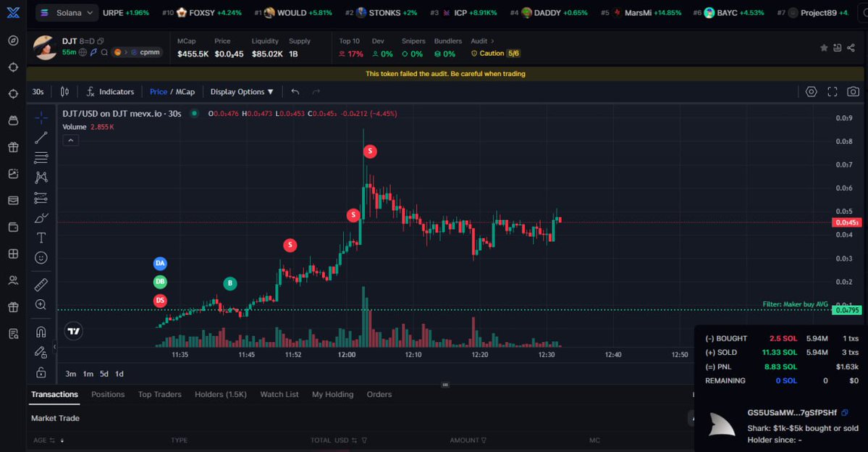Open the Transactions tab
Viewport: 868px width, 452px height.
pos(54,394)
